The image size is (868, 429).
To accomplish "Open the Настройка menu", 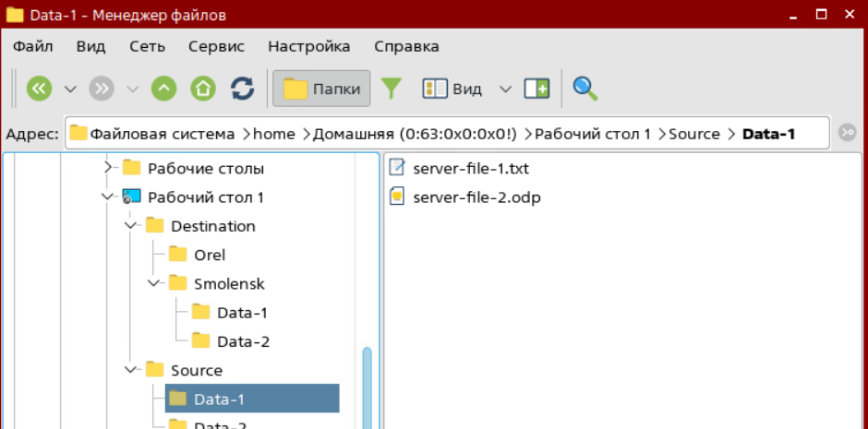I will [x=309, y=46].
